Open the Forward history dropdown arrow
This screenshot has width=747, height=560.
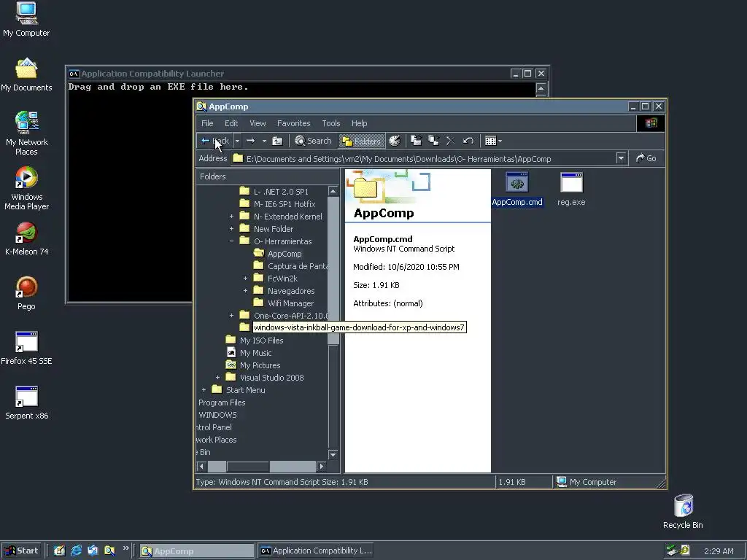264,141
